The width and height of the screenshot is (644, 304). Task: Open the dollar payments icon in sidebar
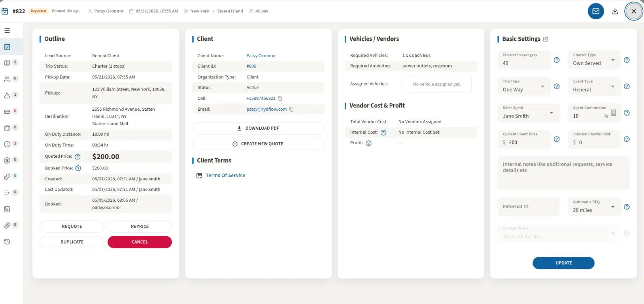[7, 160]
